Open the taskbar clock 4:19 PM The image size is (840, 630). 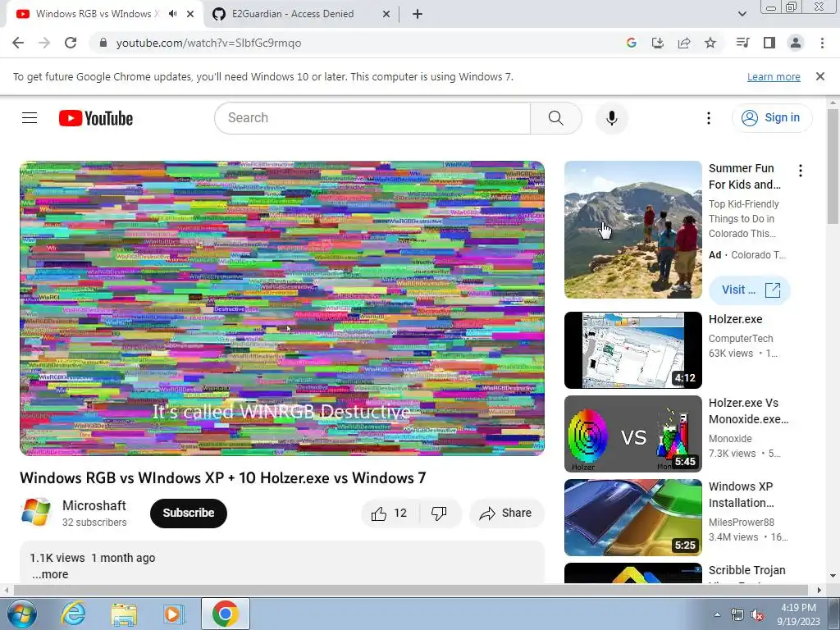(x=798, y=614)
